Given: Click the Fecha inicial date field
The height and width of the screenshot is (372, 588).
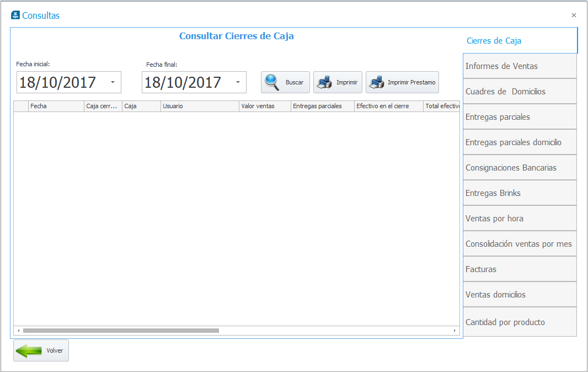Looking at the screenshot, I should [68, 82].
